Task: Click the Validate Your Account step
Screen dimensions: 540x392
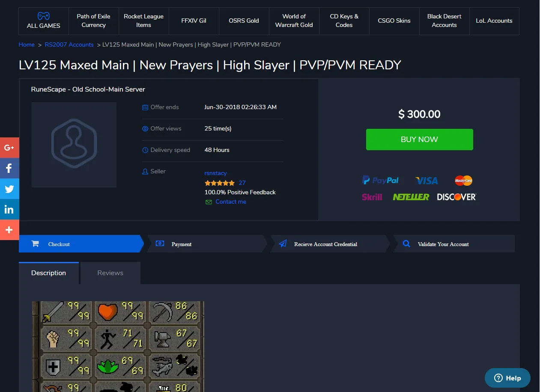Action: [453, 244]
